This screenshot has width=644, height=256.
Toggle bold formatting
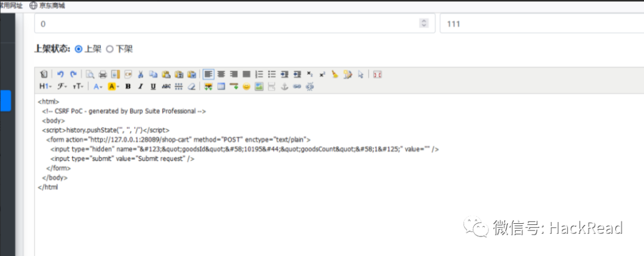[128, 87]
